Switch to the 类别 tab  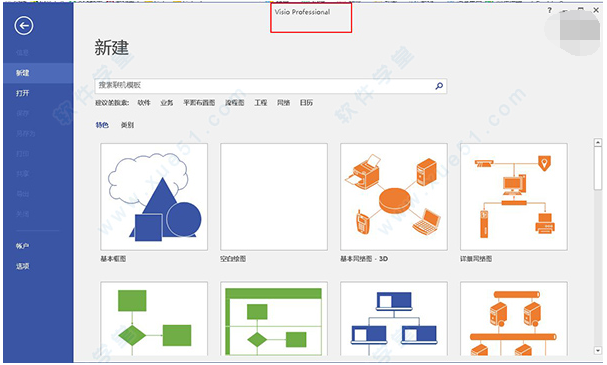pos(127,125)
